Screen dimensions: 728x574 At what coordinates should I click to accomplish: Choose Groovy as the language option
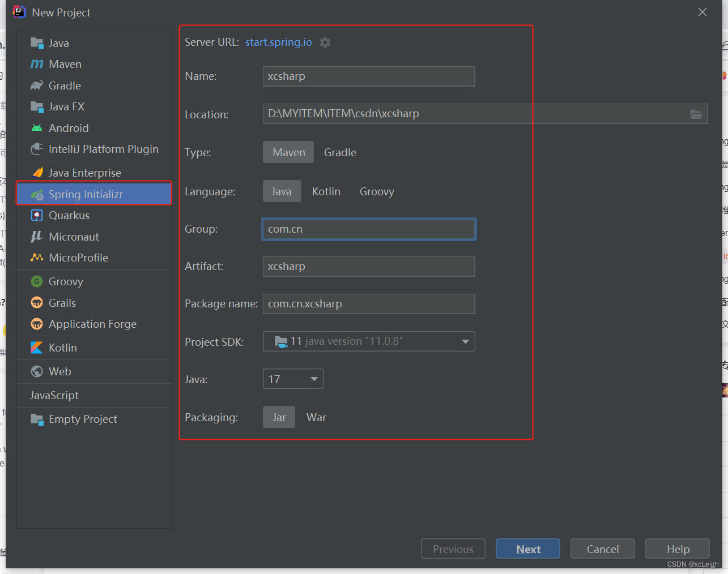tap(377, 191)
